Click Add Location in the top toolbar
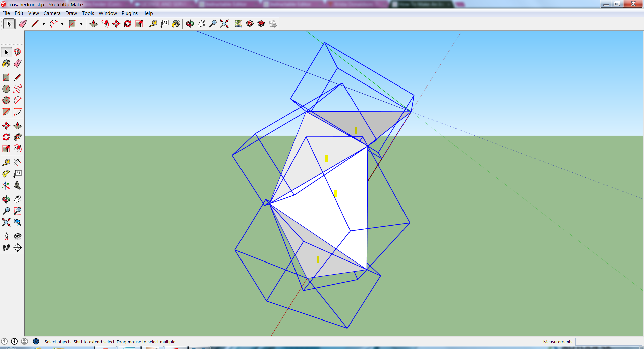 pyautogui.click(x=238, y=24)
